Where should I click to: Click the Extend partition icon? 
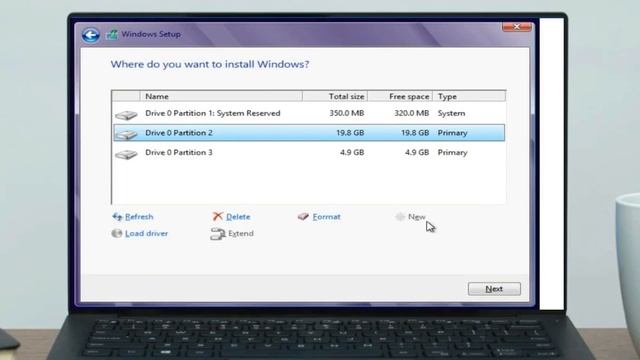coord(218,234)
